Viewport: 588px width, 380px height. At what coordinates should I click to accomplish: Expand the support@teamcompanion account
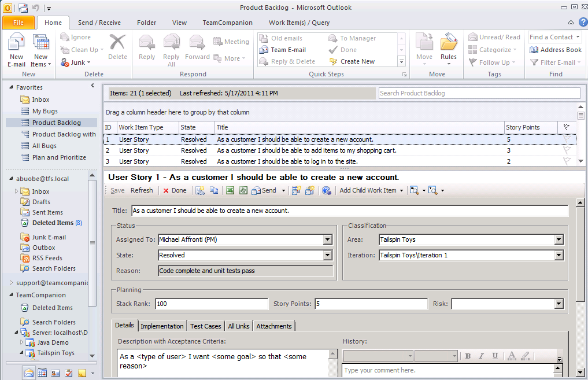(x=11, y=283)
